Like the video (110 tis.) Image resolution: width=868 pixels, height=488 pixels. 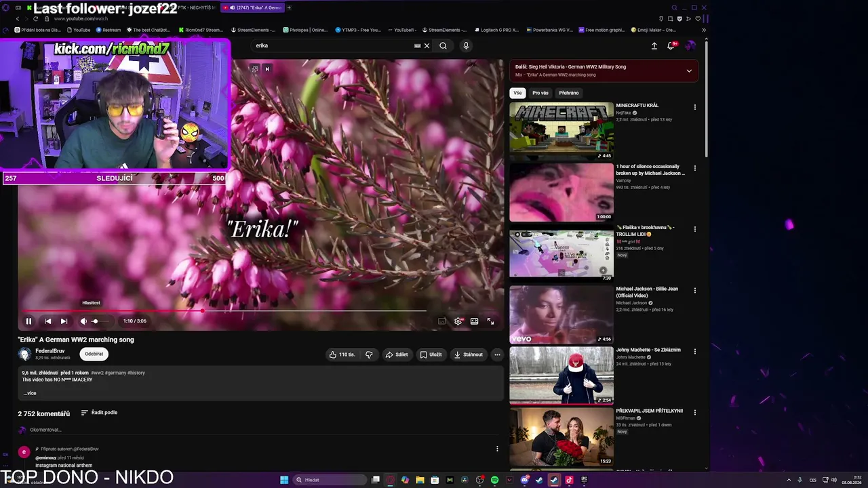tap(342, 354)
